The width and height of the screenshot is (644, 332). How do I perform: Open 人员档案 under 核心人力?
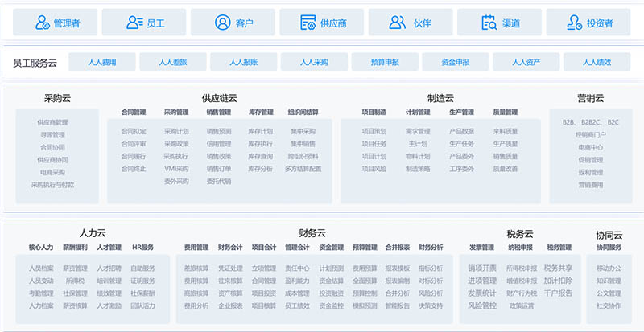pos(41,268)
